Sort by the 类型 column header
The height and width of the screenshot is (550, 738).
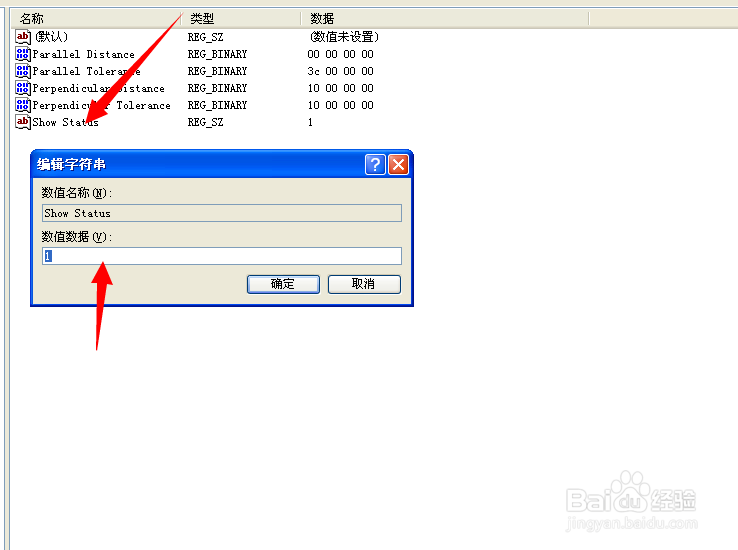[241, 19]
